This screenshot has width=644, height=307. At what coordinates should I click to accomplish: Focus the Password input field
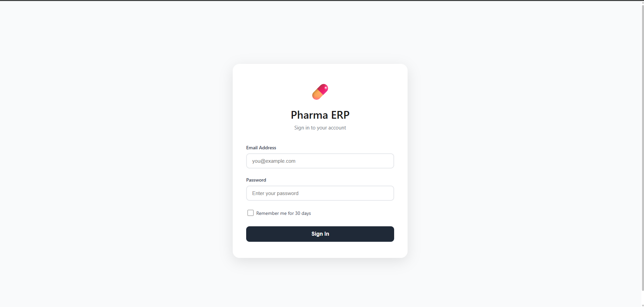pyautogui.click(x=320, y=193)
